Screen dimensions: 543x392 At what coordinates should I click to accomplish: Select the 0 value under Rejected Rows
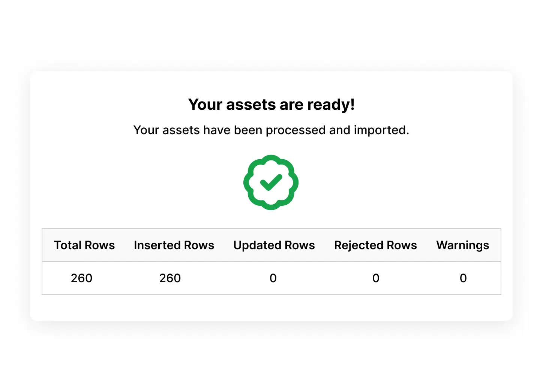point(376,278)
